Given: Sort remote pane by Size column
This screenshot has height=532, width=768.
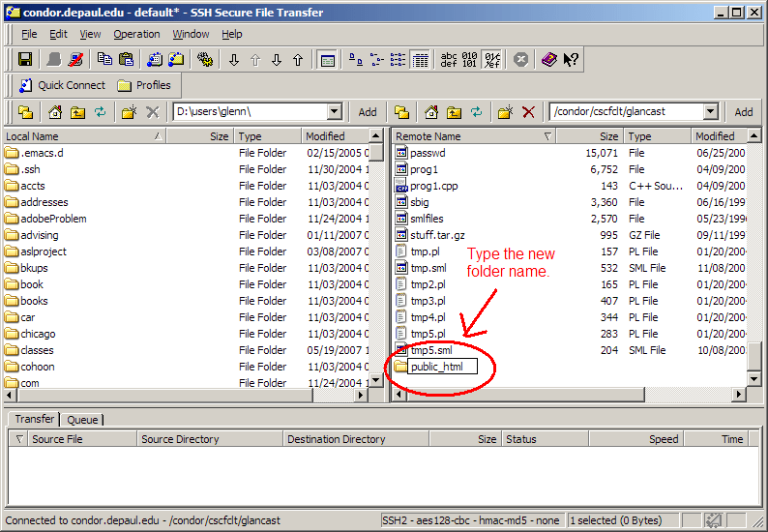Looking at the screenshot, I should point(590,136).
